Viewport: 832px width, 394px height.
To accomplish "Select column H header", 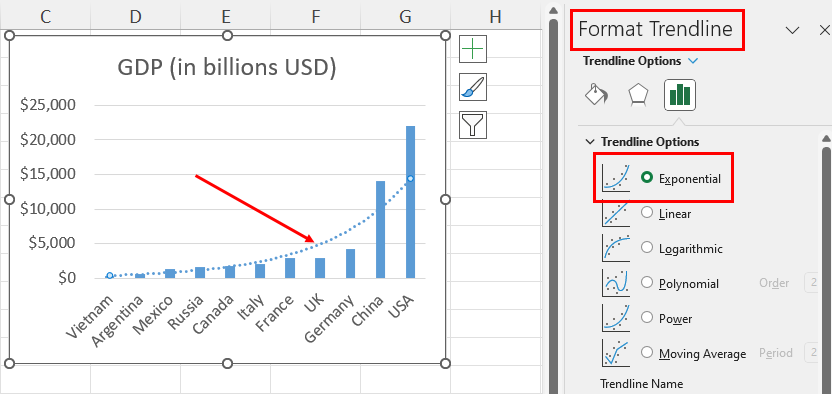I will point(495,17).
